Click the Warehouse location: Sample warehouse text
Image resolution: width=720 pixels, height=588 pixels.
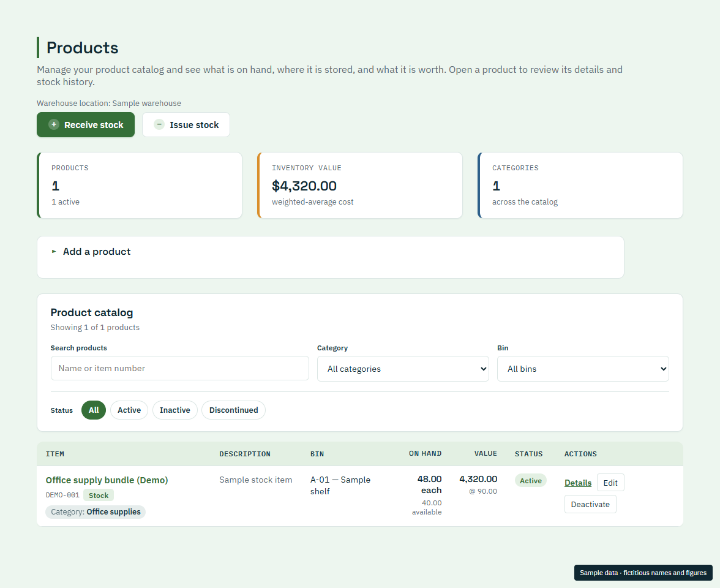[109, 104]
